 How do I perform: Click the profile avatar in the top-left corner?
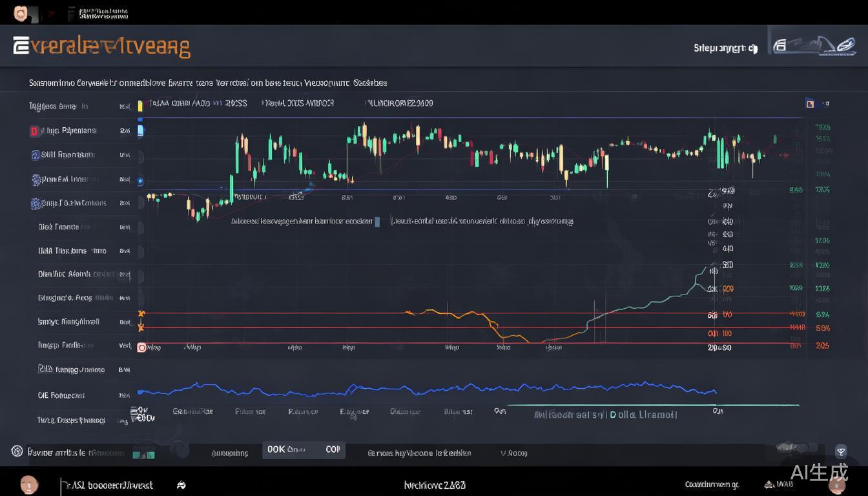pos(21,12)
